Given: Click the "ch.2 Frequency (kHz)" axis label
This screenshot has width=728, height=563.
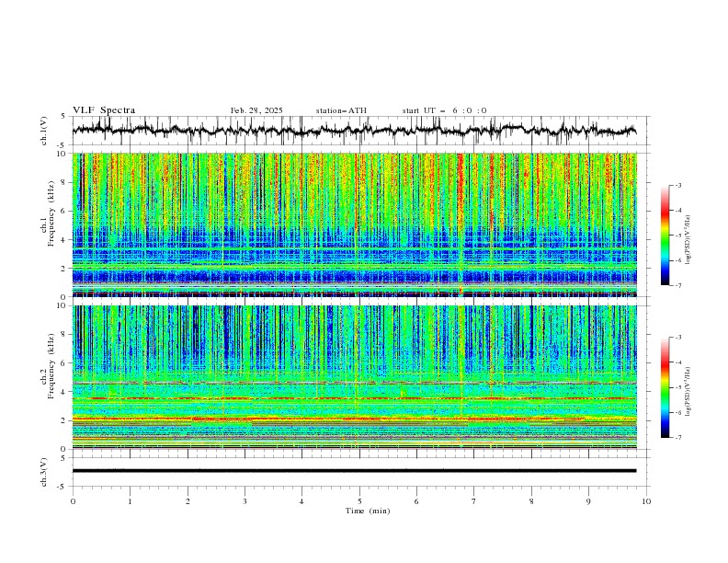Looking at the screenshot, I should [x=48, y=367].
